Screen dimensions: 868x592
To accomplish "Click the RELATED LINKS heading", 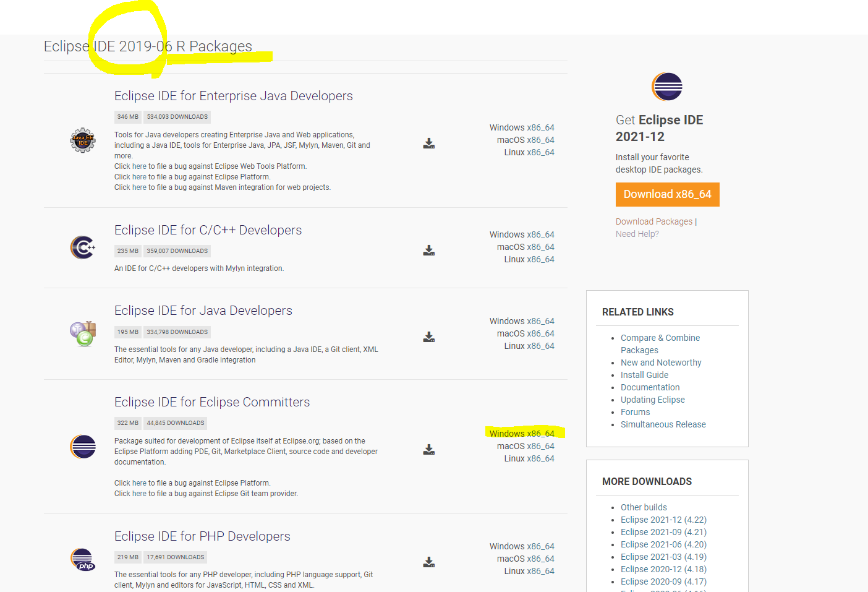I will 638,312.
